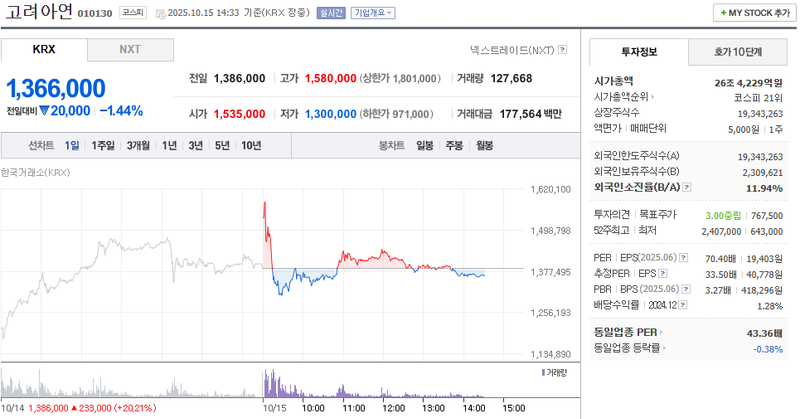Switch to 일봉 daily candle chart
The height and width of the screenshot is (419, 800).
pyautogui.click(x=424, y=145)
